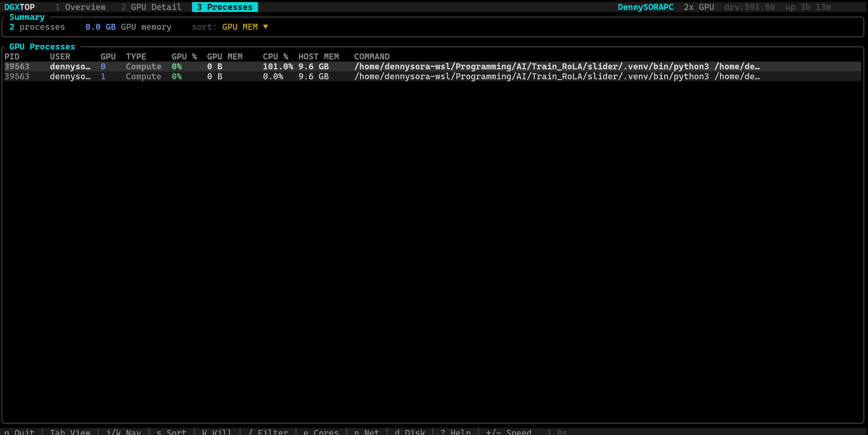Image resolution: width=868 pixels, height=435 pixels.
Task: Click the uptime 3h 13m text
Action: tap(808, 7)
